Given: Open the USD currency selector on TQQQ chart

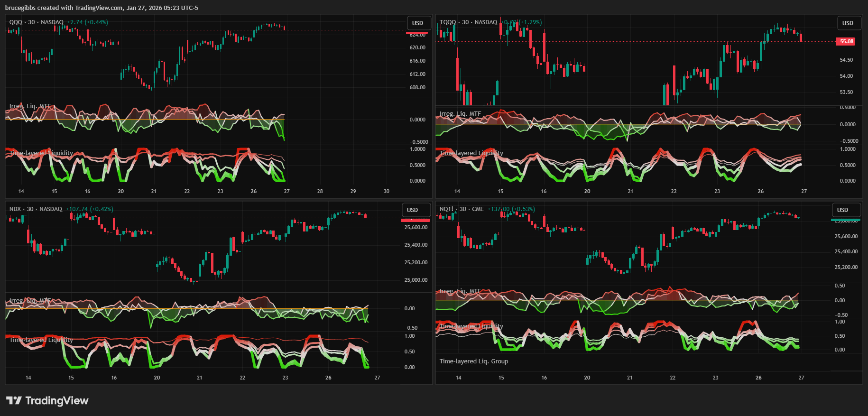Looking at the screenshot, I should [x=847, y=23].
